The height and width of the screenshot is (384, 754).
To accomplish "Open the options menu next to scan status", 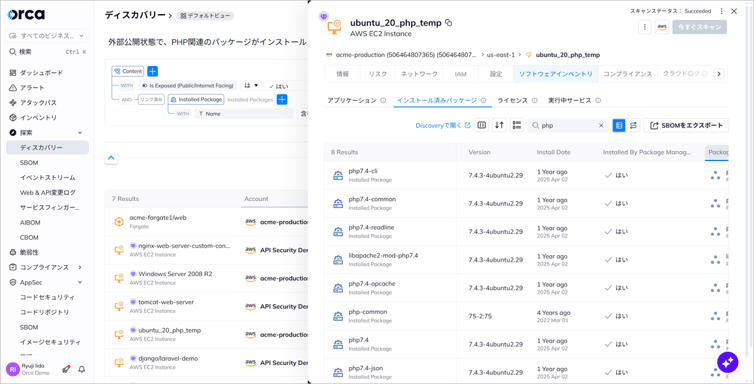I will point(721,11).
